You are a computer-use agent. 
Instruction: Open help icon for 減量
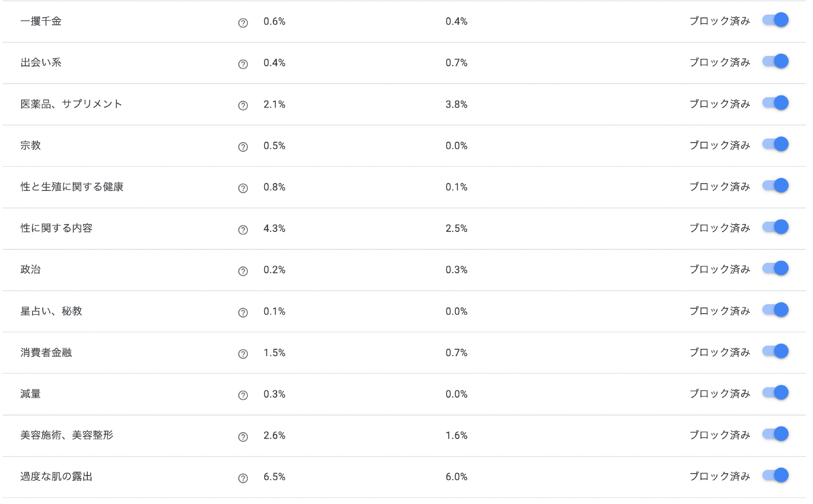243,396
